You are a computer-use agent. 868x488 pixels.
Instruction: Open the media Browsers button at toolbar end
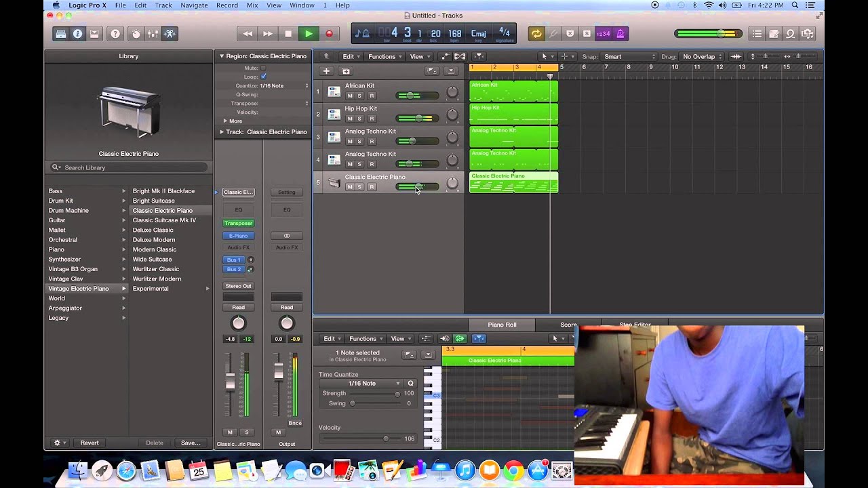(x=807, y=34)
